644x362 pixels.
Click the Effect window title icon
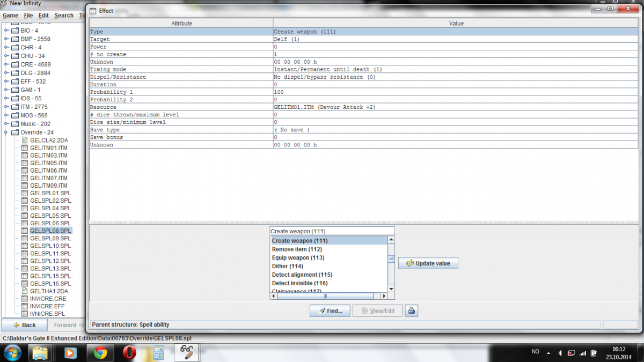coord(92,11)
